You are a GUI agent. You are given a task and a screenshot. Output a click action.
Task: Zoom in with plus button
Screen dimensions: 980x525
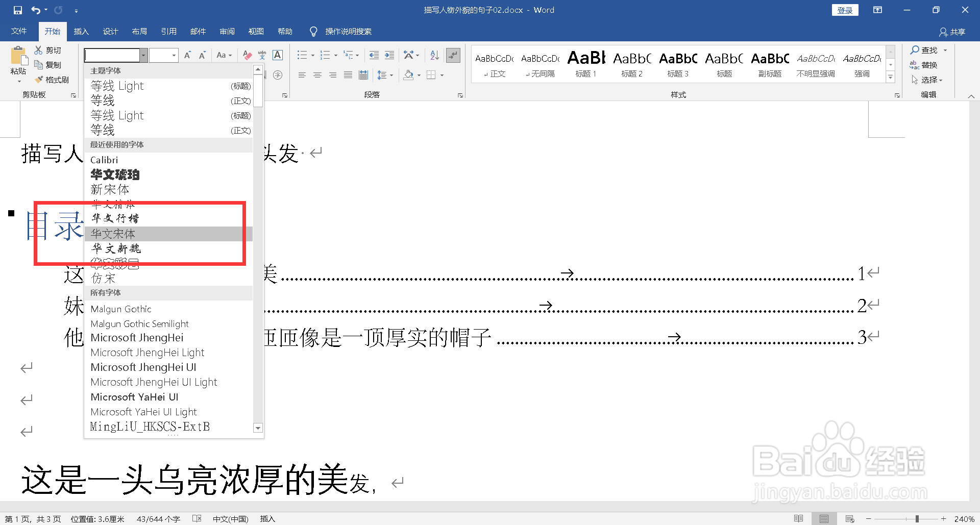[944, 518]
